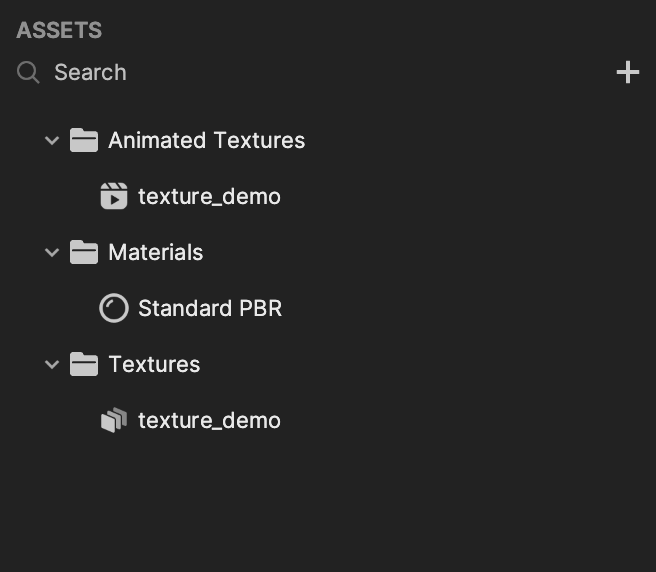Click the Textures folder icon

click(84, 364)
